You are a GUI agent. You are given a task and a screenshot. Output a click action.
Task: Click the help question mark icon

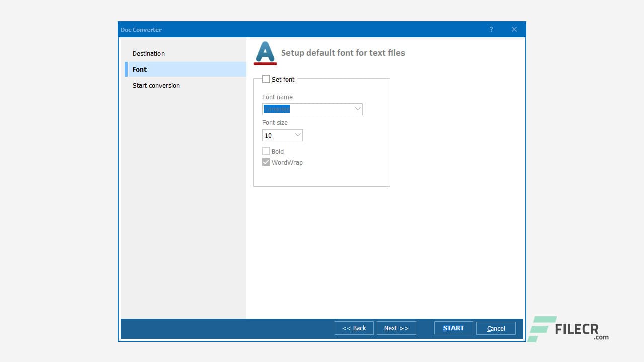491,29
